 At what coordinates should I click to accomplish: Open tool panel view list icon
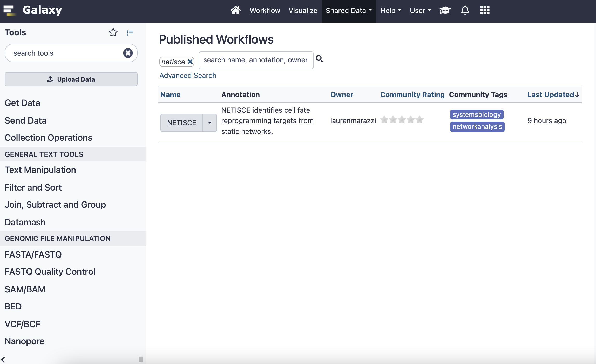click(x=130, y=33)
